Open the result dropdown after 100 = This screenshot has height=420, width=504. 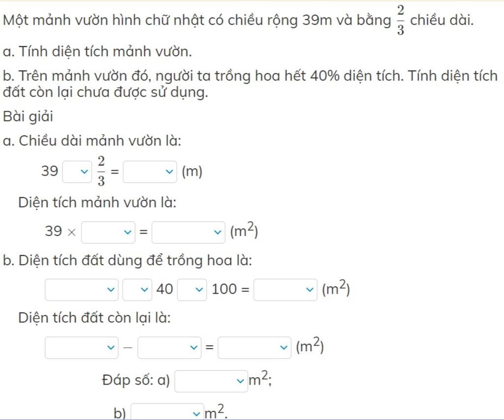(x=285, y=290)
